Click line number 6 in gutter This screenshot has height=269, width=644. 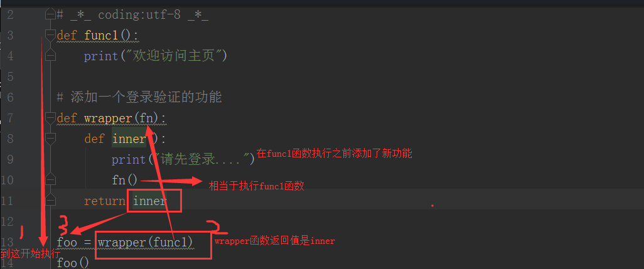[10, 97]
